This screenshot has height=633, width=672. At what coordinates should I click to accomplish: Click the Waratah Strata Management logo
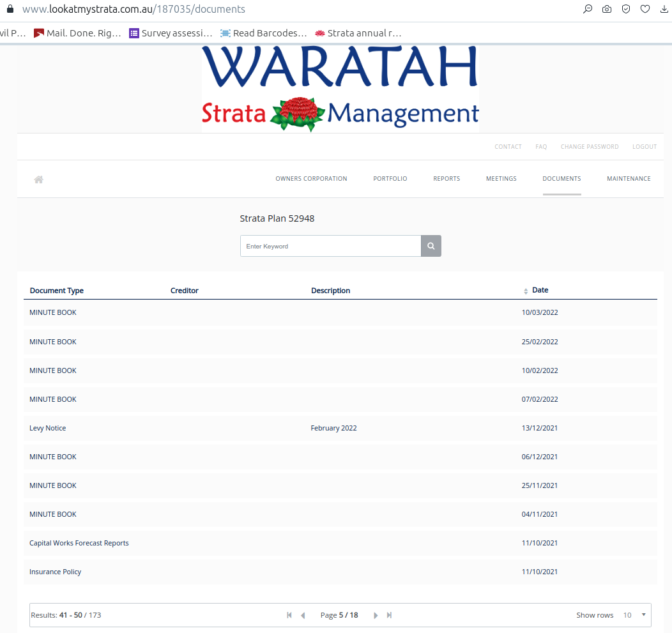click(340, 89)
